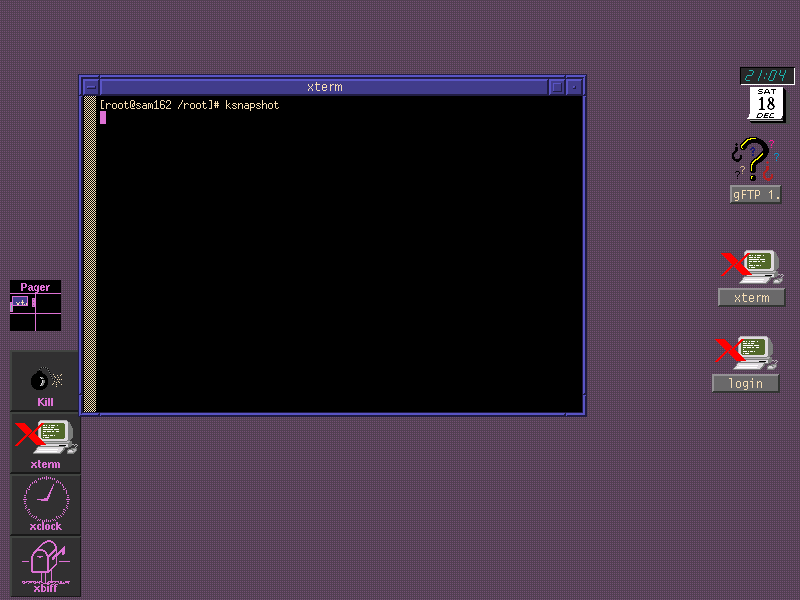
Task: Maximize the xterm window
Action: click(557, 87)
